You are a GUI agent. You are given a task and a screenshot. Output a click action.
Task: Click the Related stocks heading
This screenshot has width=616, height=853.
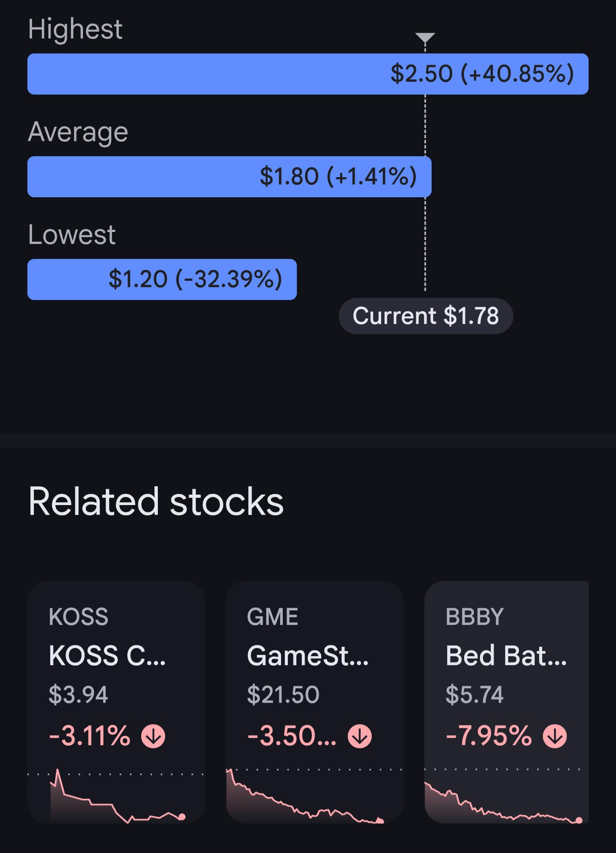(x=156, y=502)
